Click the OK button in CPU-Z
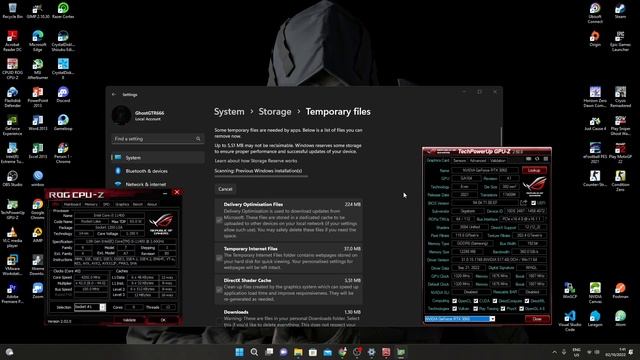Image resolution: width=640 pixels, height=360 pixels. [x=163, y=320]
